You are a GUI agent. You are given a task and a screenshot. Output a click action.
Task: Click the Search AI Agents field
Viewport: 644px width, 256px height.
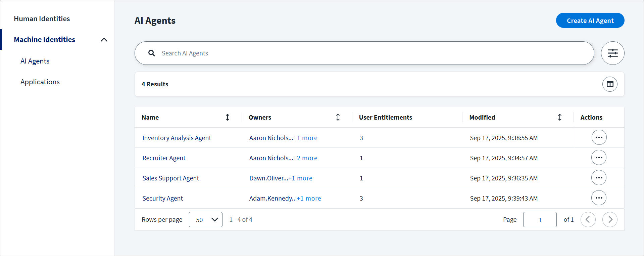tap(364, 53)
